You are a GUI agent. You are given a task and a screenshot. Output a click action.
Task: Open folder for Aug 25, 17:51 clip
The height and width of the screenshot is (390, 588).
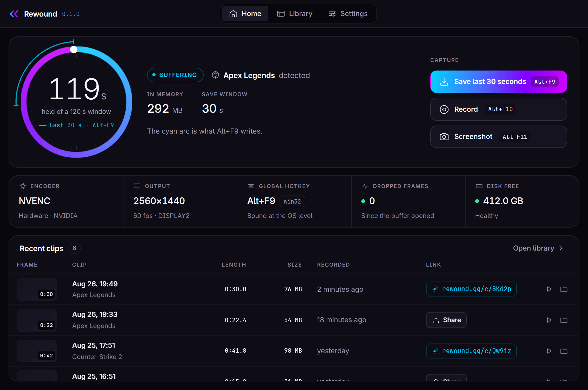(x=564, y=351)
